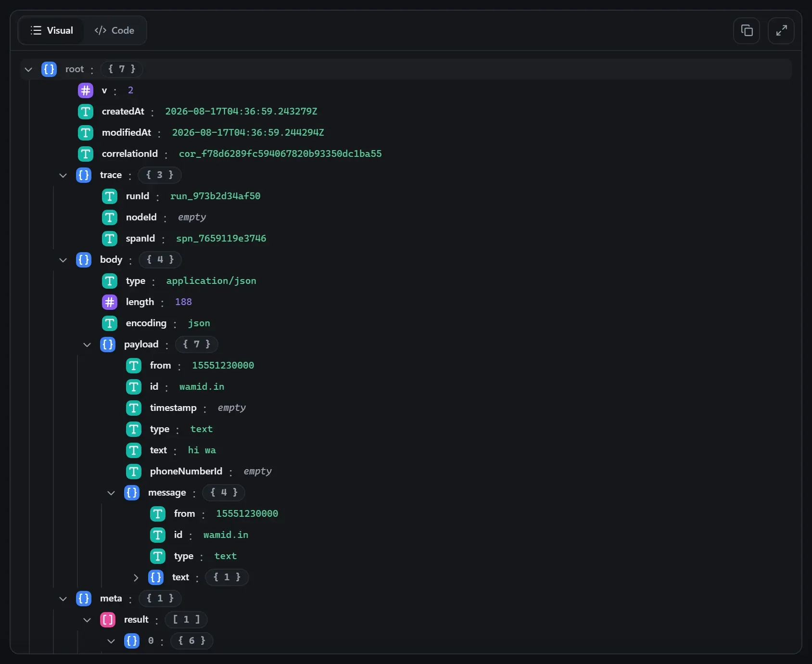Click the empty phoneNumberId value
This screenshot has height=664, width=812.
pos(257,472)
